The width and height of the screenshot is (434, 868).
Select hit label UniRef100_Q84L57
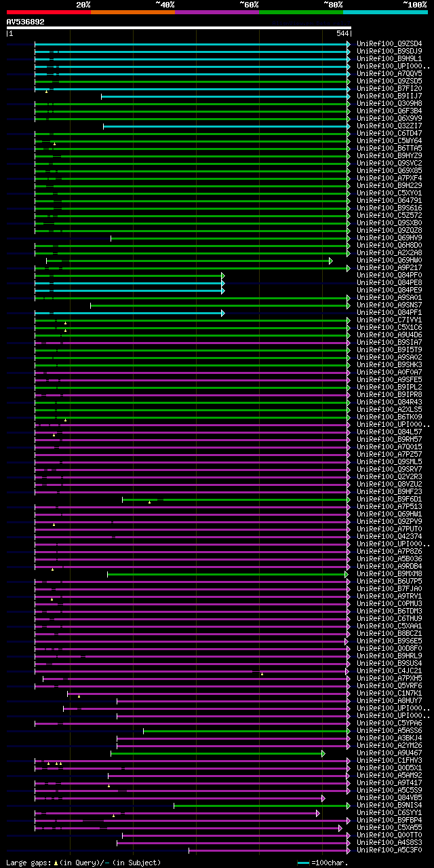click(x=389, y=432)
